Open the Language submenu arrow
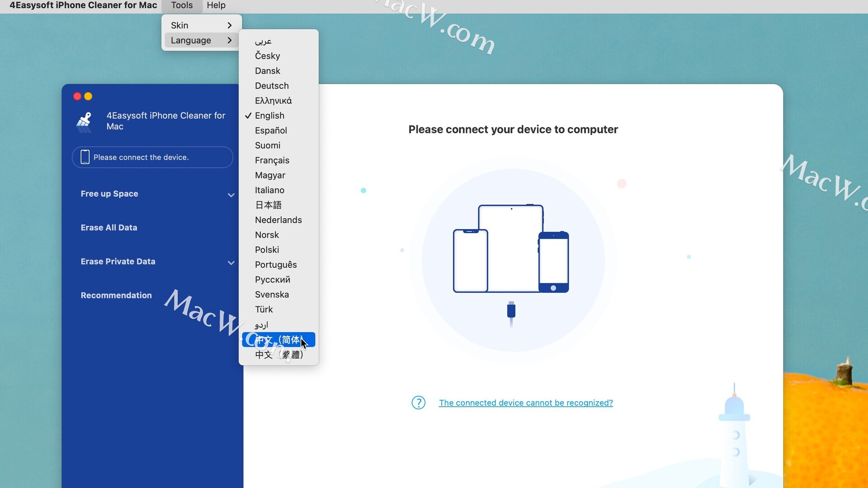The height and width of the screenshot is (488, 868). coord(230,40)
